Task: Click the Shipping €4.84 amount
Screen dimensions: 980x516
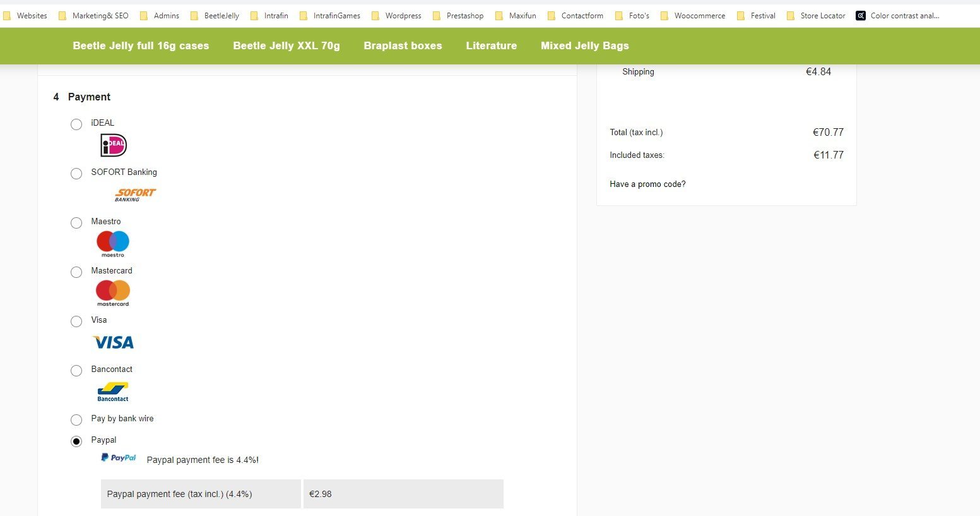Action: (818, 72)
